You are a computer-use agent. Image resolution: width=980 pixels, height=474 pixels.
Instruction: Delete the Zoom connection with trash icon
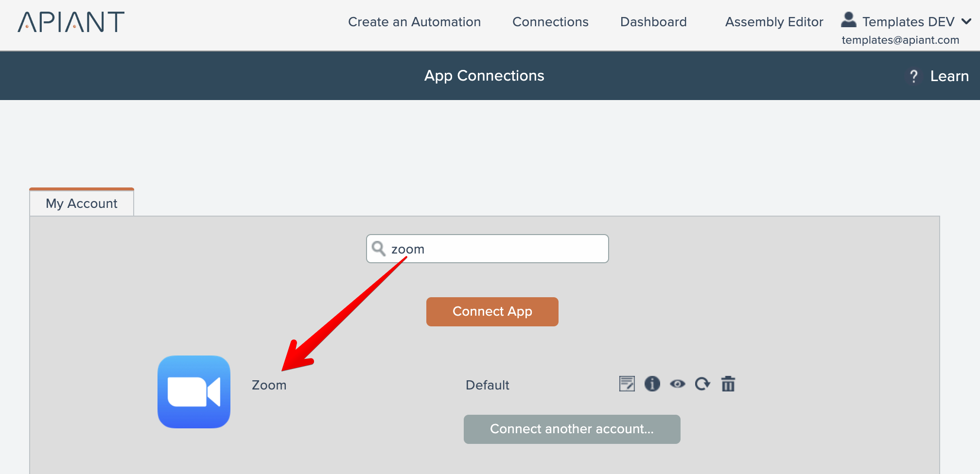[728, 384]
